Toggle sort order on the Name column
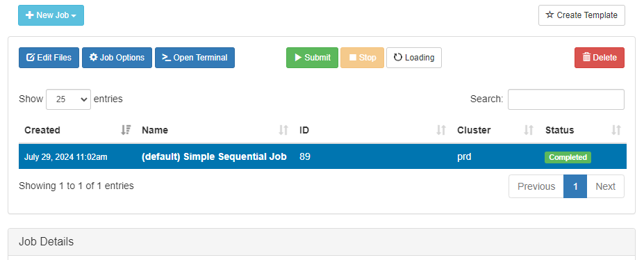The image size is (644, 260). coord(215,130)
